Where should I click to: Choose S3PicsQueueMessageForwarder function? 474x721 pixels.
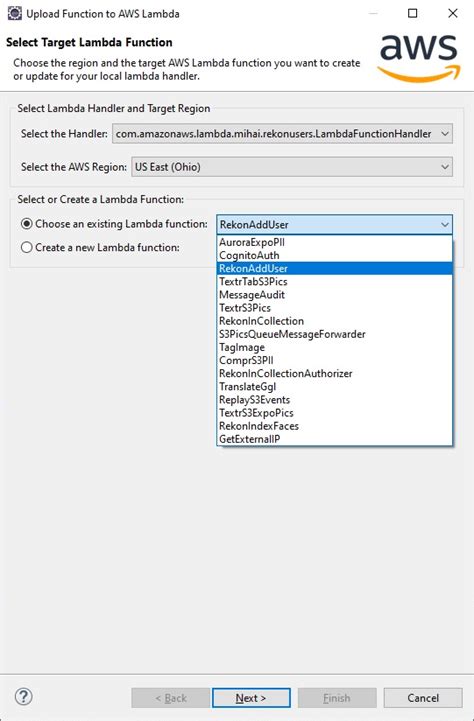tap(335, 334)
